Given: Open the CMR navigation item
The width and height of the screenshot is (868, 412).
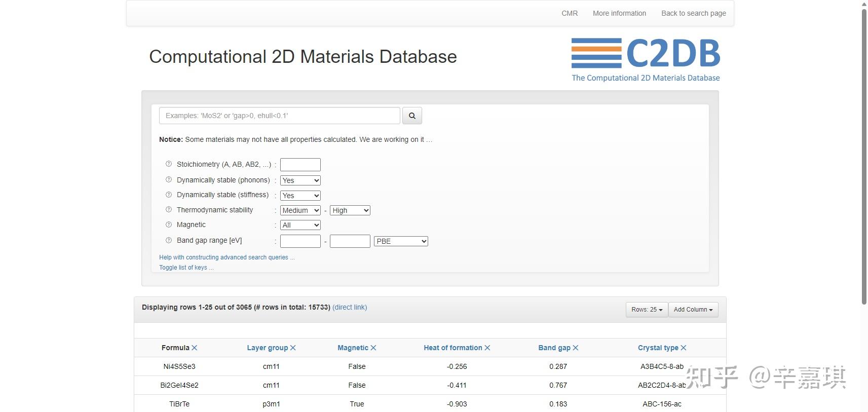Looking at the screenshot, I should click(570, 13).
